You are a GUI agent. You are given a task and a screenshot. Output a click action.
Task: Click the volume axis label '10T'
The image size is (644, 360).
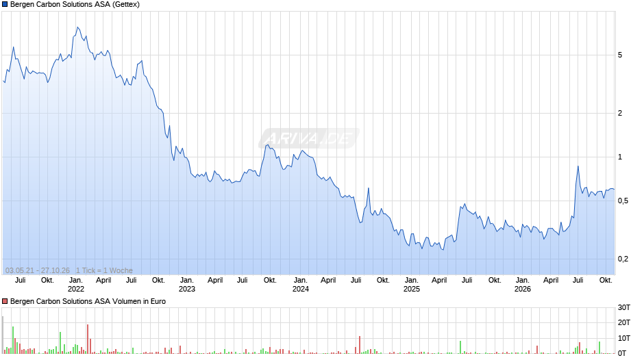(x=624, y=338)
